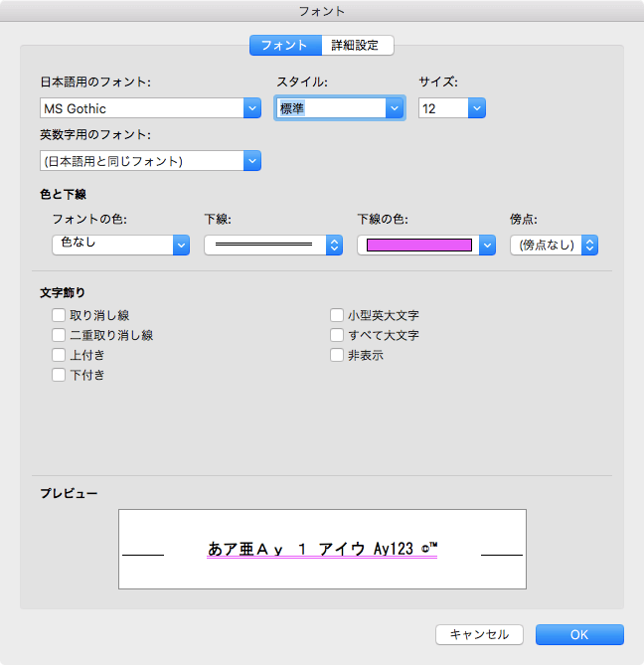644x665 pixels.
Task: Open the 日本語用のフォント dropdown arrow
Action: point(251,108)
